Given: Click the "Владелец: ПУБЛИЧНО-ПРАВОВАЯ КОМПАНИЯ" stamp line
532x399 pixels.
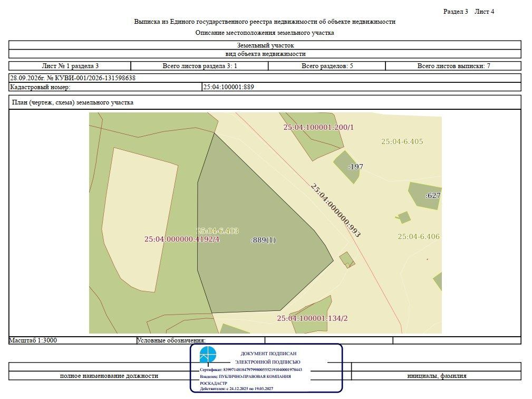Looking at the screenshot, I should (x=245, y=376).
